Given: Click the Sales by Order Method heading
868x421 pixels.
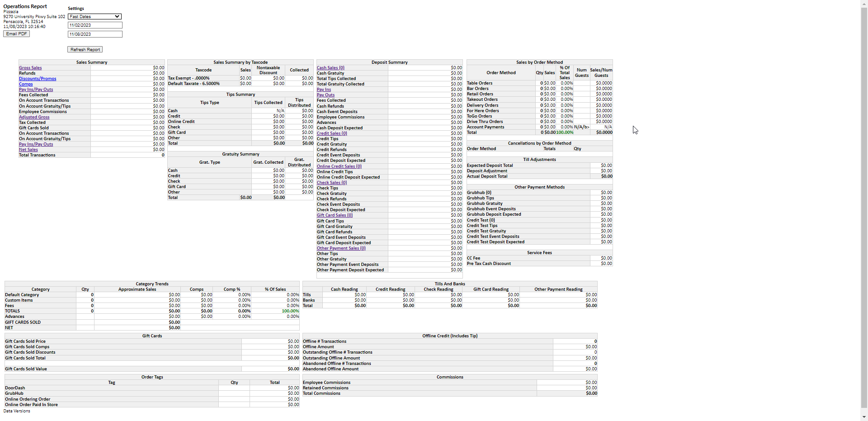Looking at the screenshot, I should coord(540,62).
